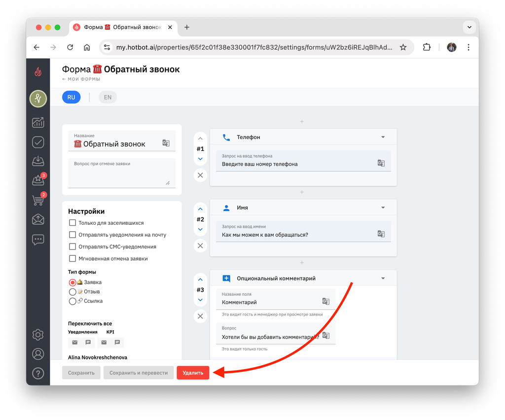Open the user profile icon in sidebar
Screen dimensions: 505x420
38,354
